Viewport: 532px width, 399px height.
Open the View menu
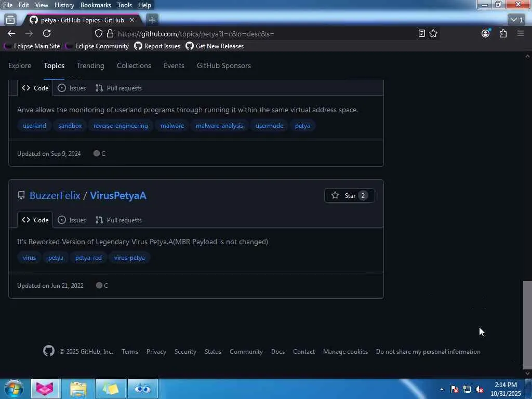42,5
